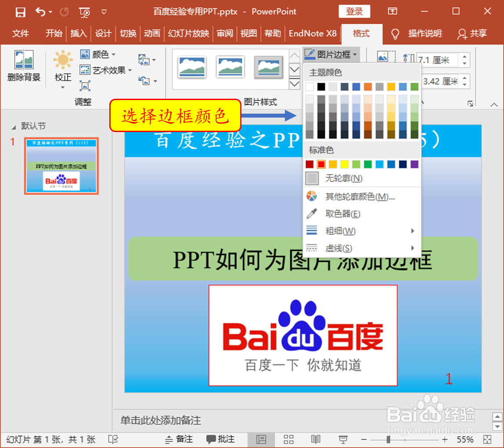Pick the green theme color swatch

[414, 86]
